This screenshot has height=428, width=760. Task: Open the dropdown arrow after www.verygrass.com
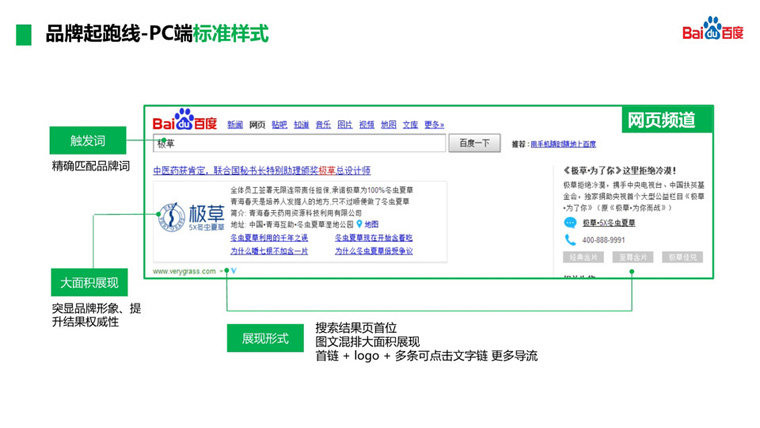pos(221,271)
